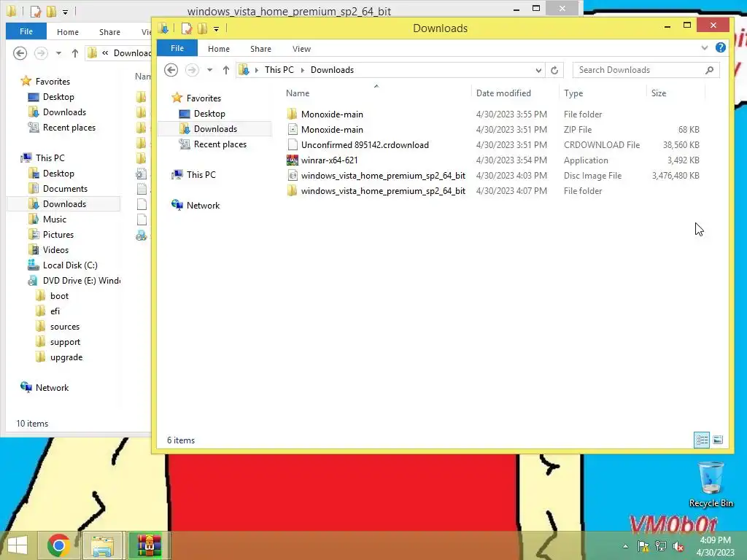Open the Windows Start button
Viewport: 747px width, 560px height.
(18, 545)
